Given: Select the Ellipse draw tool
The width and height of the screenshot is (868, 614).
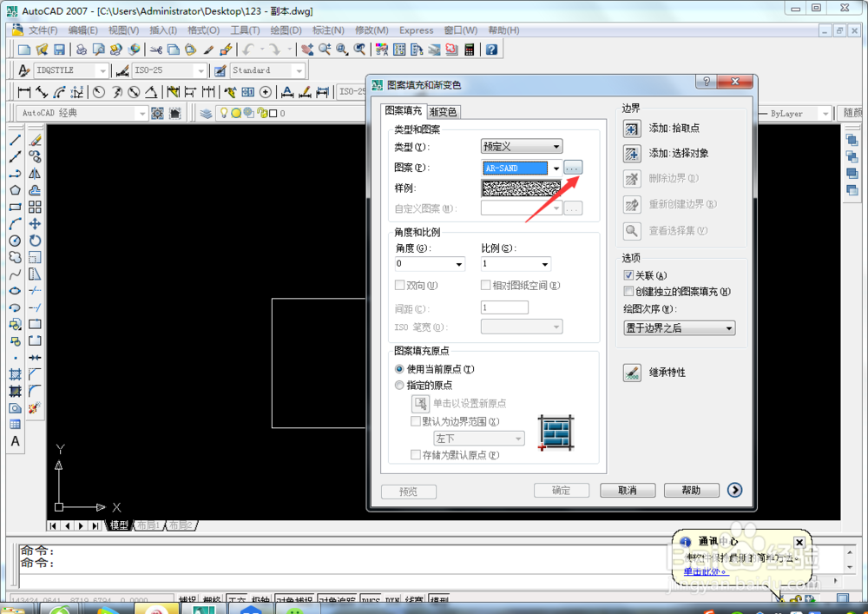Looking at the screenshot, I should pos(15,291).
